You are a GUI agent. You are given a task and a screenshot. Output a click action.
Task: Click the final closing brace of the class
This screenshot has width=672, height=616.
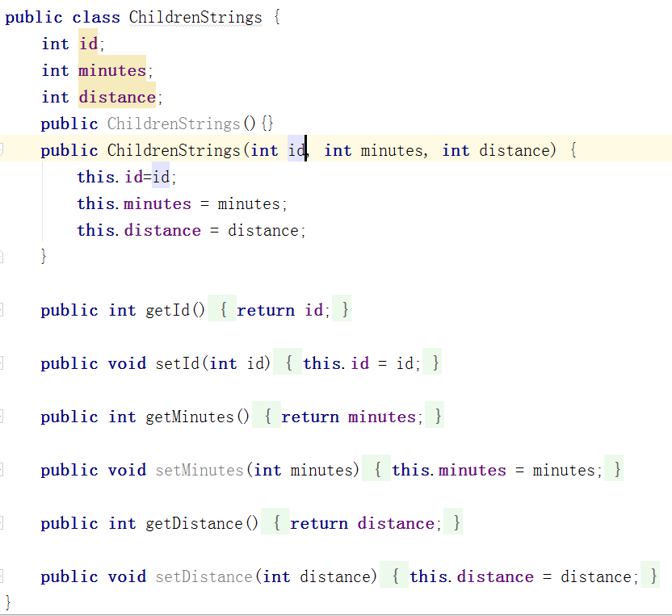pos(8,603)
